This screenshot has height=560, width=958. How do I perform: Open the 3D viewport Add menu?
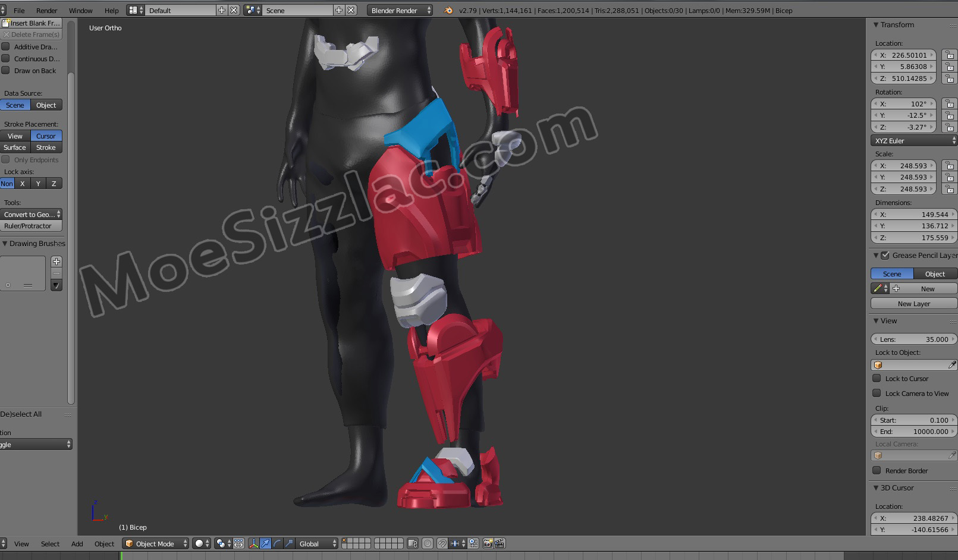tap(77, 544)
